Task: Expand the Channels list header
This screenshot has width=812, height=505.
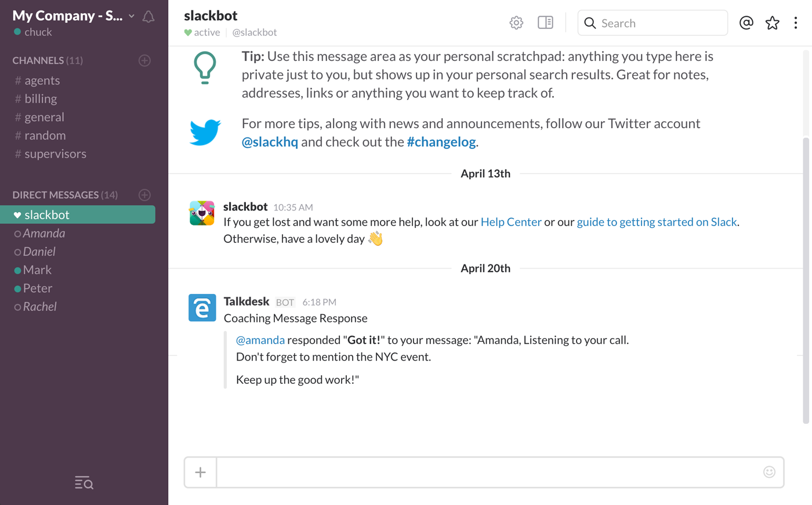Action: [x=48, y=60]
